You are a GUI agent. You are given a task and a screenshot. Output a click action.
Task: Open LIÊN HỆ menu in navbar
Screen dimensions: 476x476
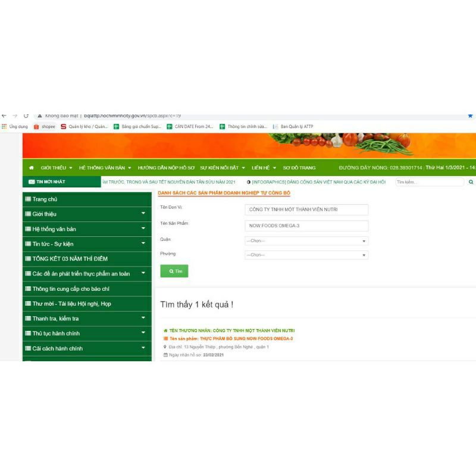(x=264, y=168)
